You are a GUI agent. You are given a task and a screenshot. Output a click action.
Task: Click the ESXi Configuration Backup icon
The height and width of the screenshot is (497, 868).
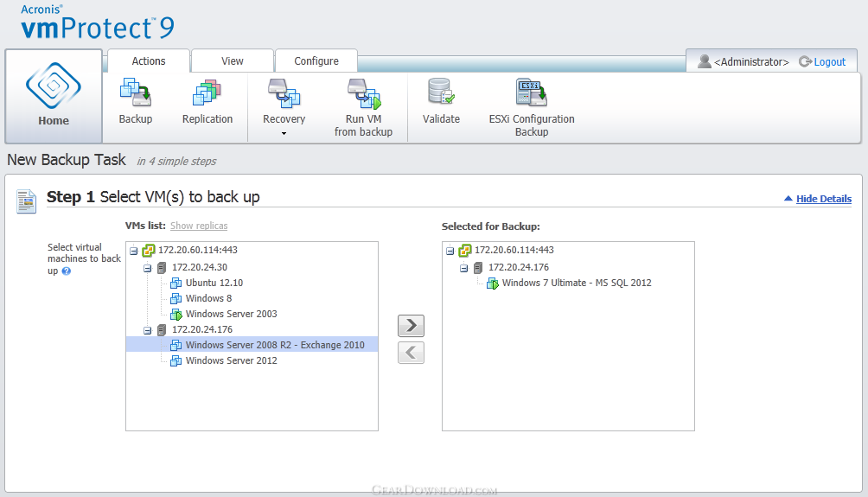(x=532, y=92)
